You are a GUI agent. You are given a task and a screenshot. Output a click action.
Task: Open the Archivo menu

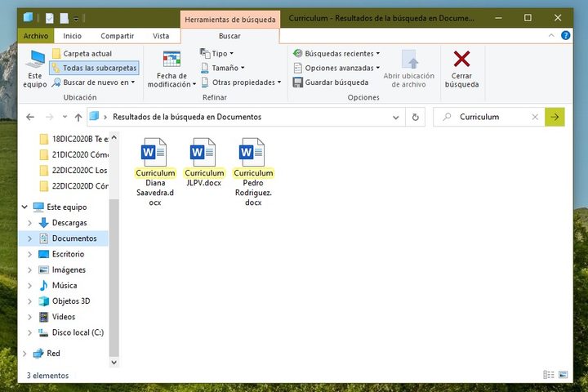coord(36,36)
